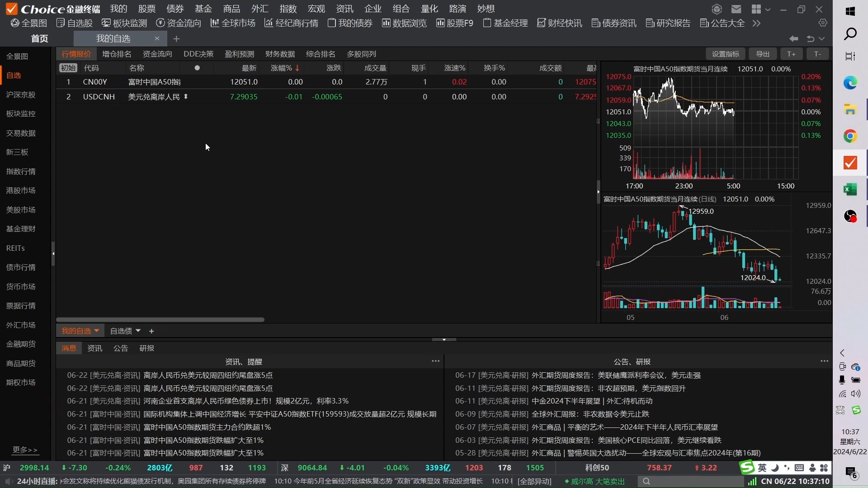Click the T- button
This screenshot has height=488, width=868.
coord(817,54)
